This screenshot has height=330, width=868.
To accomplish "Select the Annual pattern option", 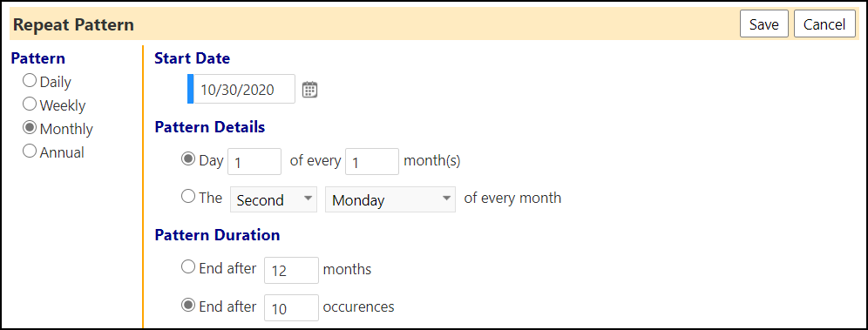I will (x=30, y=151).
